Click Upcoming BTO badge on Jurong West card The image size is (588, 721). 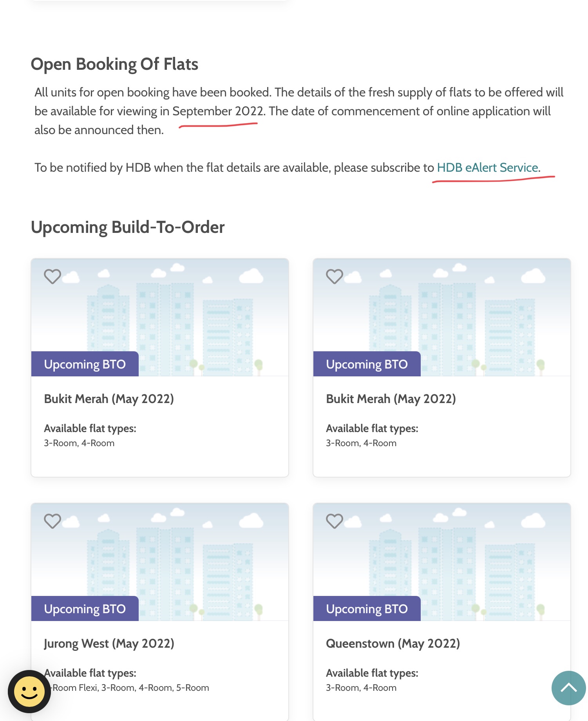[x=85, y=609]
